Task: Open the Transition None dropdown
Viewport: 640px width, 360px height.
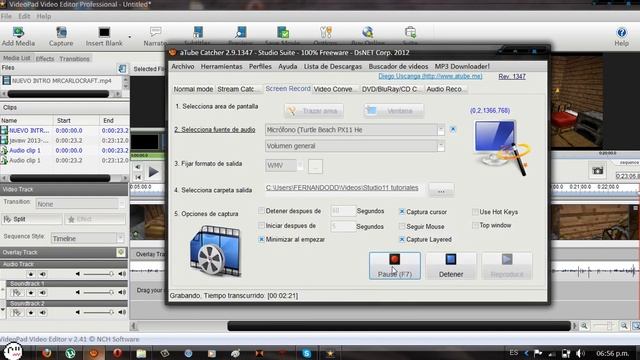Action: (121, 204)
